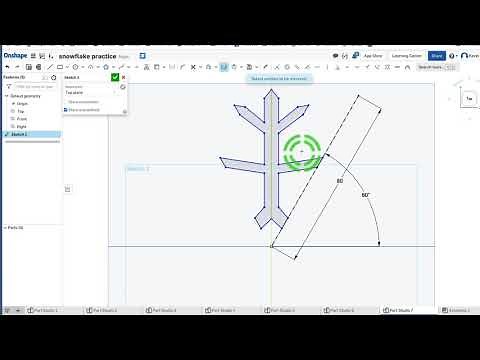The height and width of the screenshot is (360, 480).
Task: Click the 60° angle dimension in the sketch
Action: 366,195
